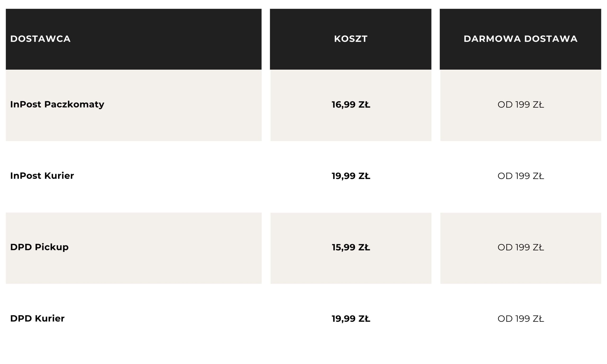This screenshot has height=364, width=607.
Task: Click the word DOSTAWA in the header
Action: pyautogui.click(x=551, y=39)
